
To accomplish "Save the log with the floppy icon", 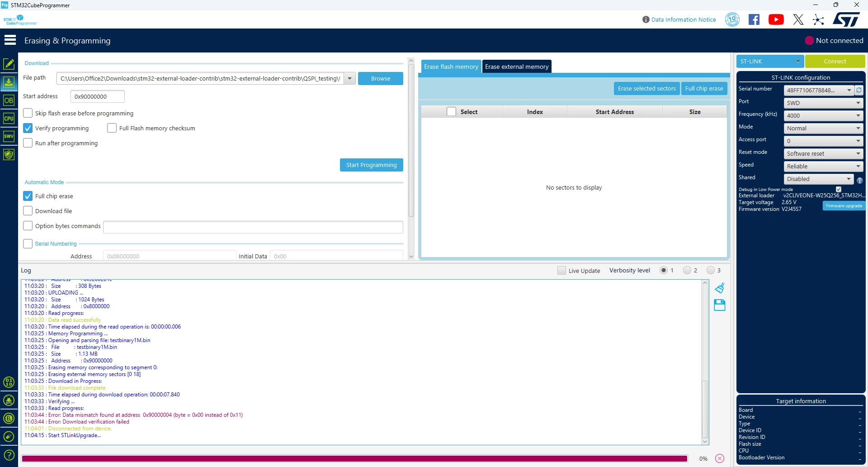I will [720, 305].
